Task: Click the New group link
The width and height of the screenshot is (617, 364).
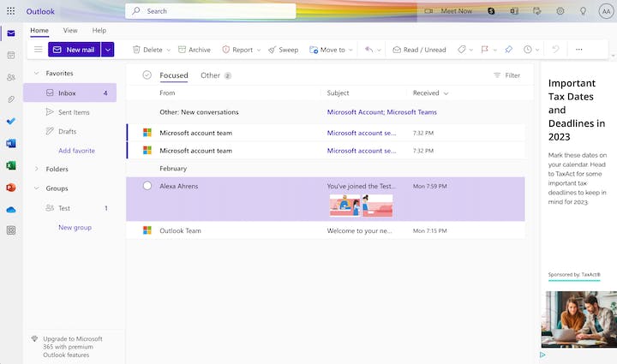Action: [x=75, y=227]
